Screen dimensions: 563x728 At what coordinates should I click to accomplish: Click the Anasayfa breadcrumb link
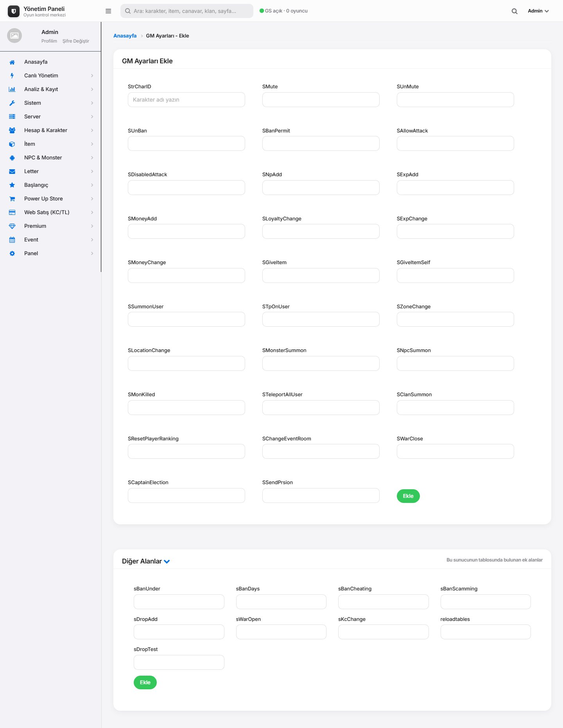tap(125, 36)
